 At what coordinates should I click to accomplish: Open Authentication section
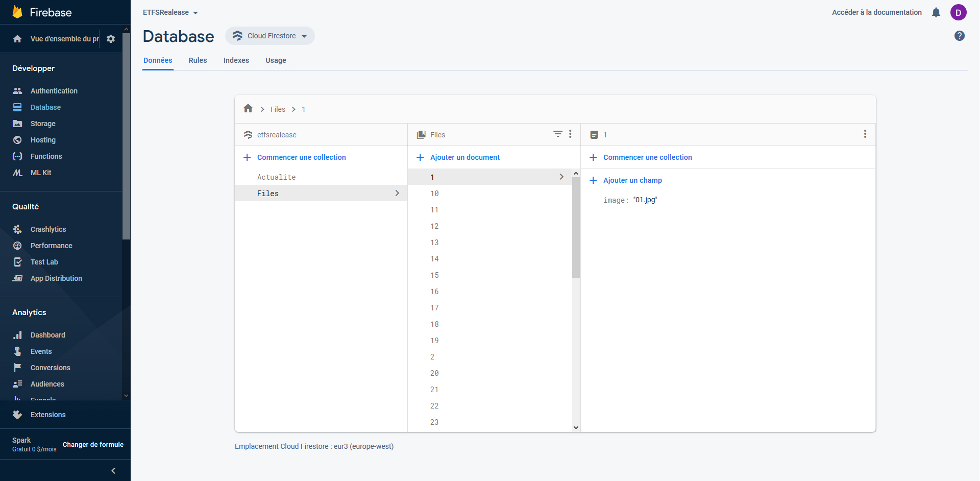[54, 91]
